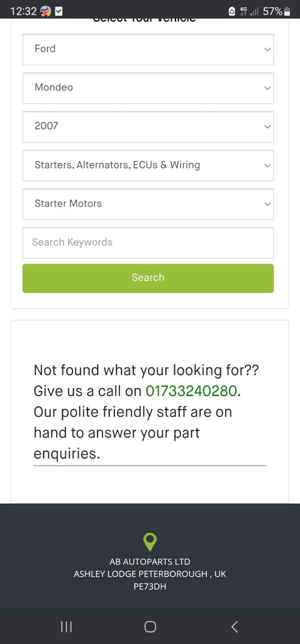300x644 pixels.
Task: Open the Ford make dropdown
Action: point(148,49)
